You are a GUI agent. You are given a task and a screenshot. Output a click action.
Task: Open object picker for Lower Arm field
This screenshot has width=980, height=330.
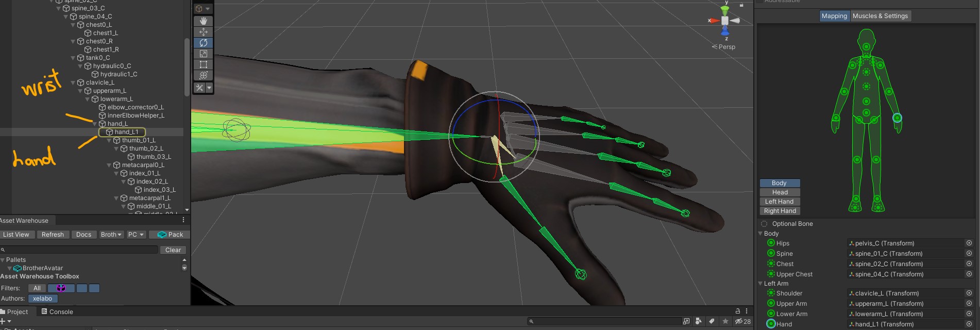point(969,313)
